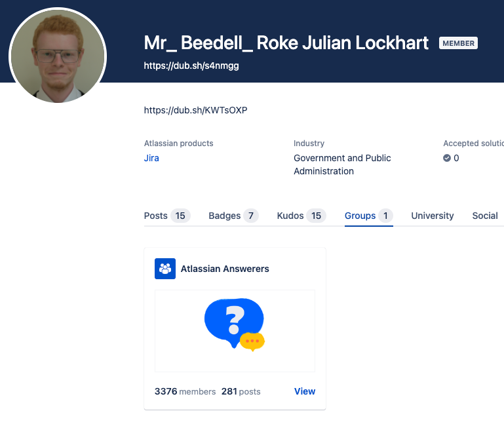Image resolution: width=504 pixels, height=426 pixels.
Task: Open the Social tab
Action: coord(485,216)
